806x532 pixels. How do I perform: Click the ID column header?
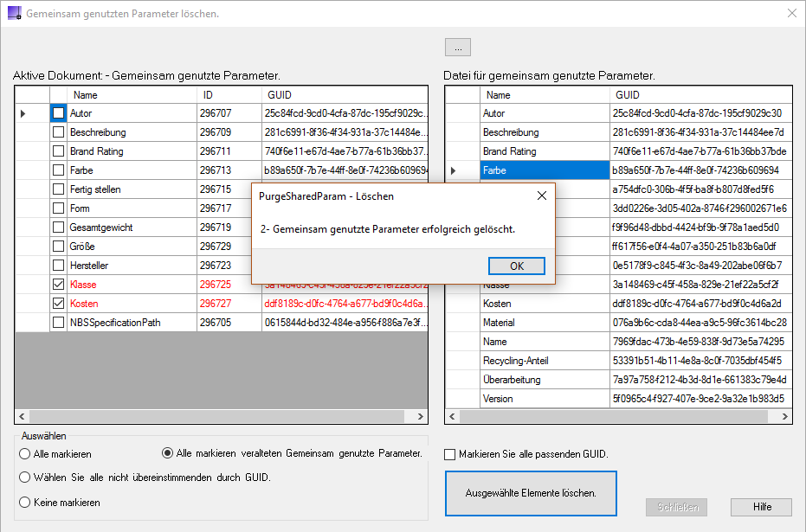pos(229,95)
